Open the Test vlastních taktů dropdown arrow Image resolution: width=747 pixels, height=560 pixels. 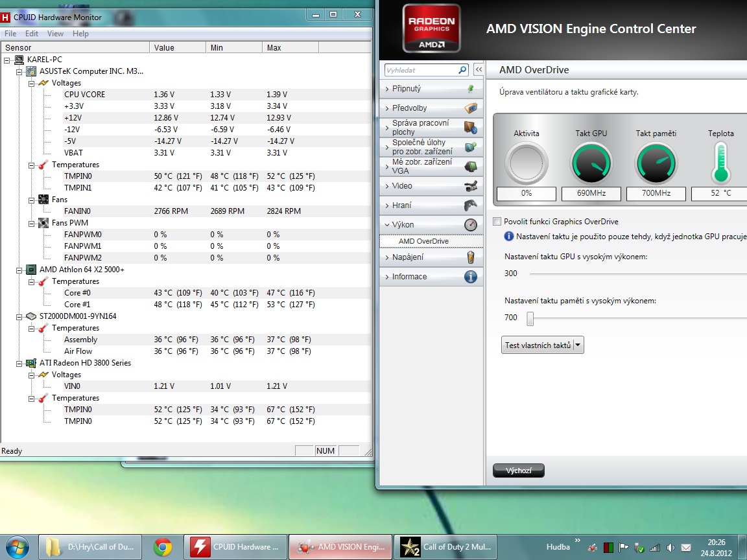578,345
